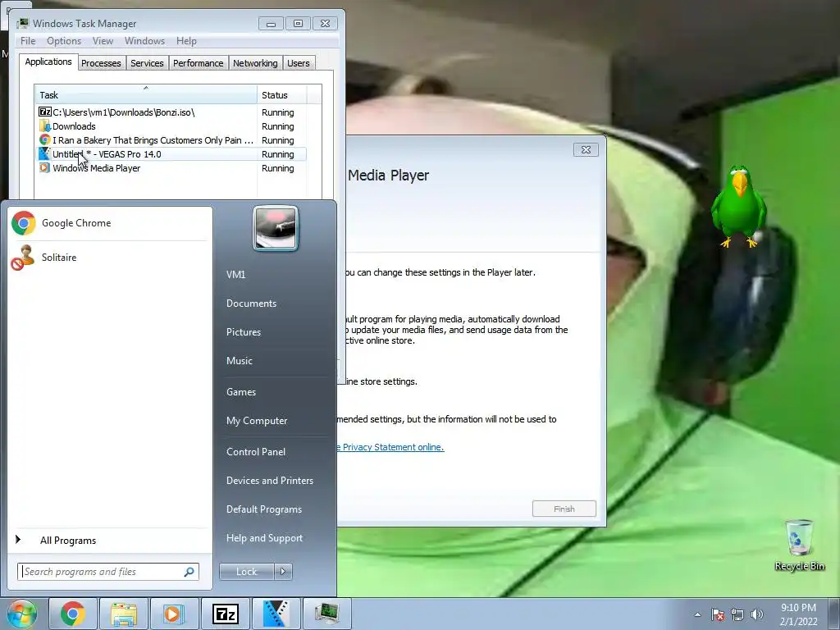Viewport: 840px width, 630px height.
Task: Switch to the Performance tab
Action: [x=198, y=63]
